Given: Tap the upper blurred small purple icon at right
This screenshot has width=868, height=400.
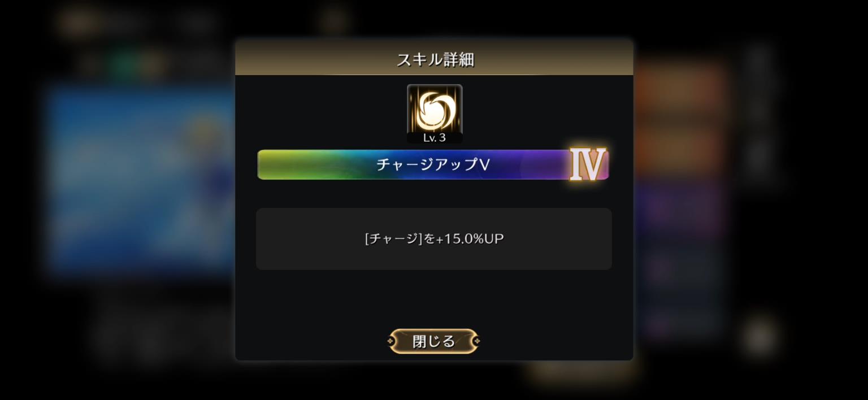Looking at the screenshot, I should pos(658,269).
